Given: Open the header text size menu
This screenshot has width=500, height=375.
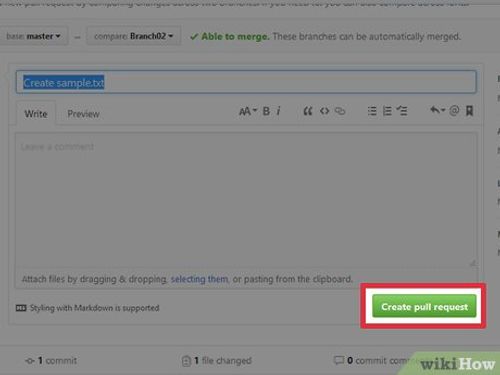Looking at the screenshot, I should (248, 111).
